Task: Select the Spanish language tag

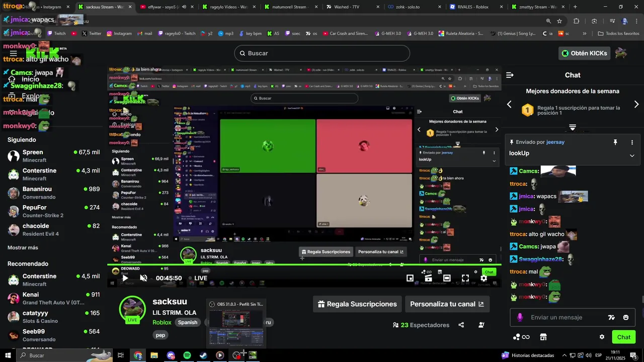Action: click(x=188, y=322)
